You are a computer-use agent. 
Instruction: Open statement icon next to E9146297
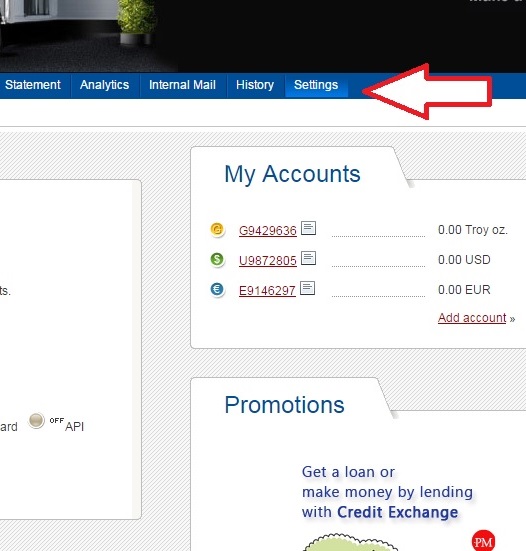pos(308,288)
